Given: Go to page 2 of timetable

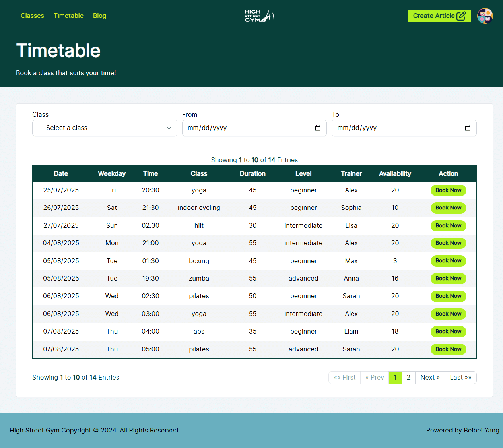Looking at the screenshot, I should tap(408, 378).
